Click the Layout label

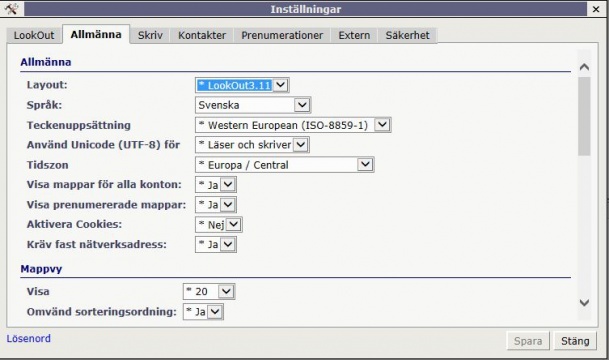pyautogui.click(x=47, y=85)
